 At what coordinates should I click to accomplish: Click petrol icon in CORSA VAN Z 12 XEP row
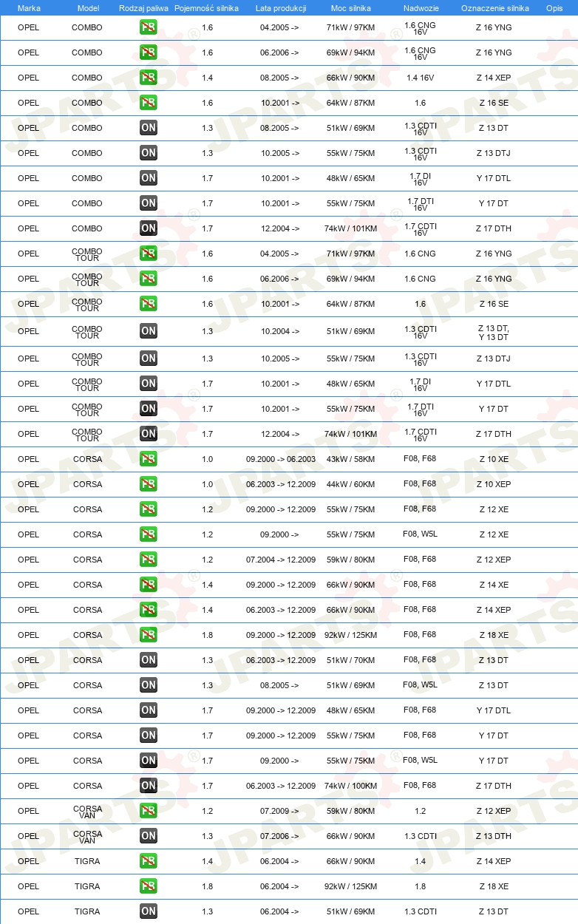(148, 811)
